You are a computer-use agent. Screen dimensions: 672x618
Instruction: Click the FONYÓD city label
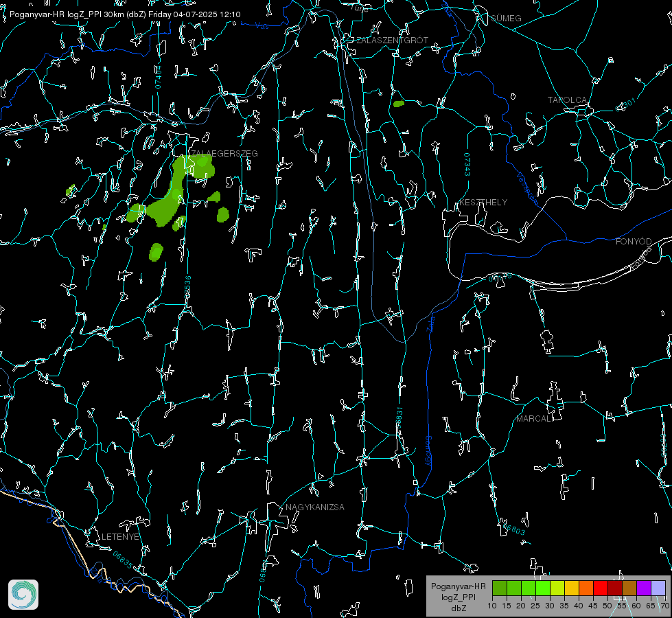click(x=634, y=242)
